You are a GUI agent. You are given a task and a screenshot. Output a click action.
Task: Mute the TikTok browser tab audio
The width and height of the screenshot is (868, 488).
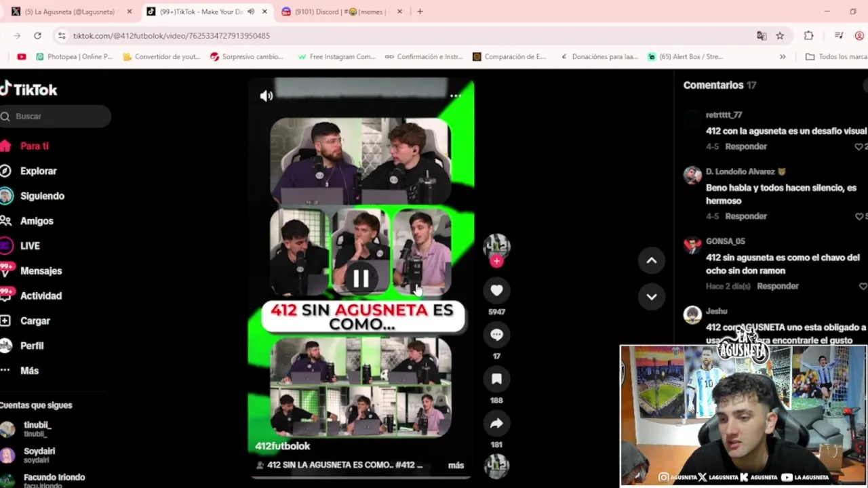[x=251, y=12]
